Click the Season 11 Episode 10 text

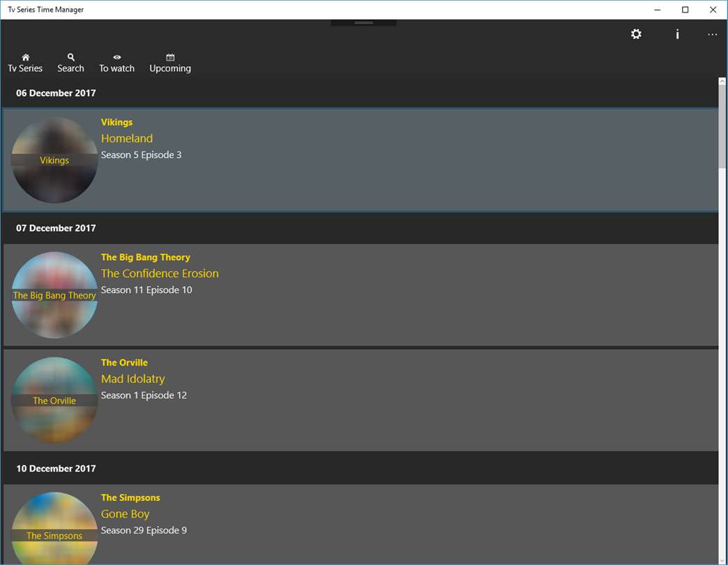[x=146, y=289]
